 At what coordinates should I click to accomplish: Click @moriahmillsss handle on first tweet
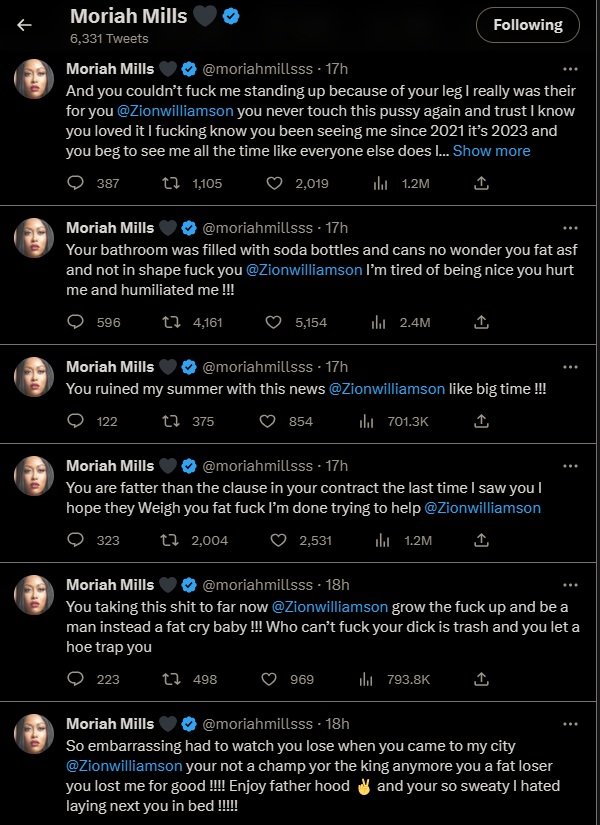(259, 69)
